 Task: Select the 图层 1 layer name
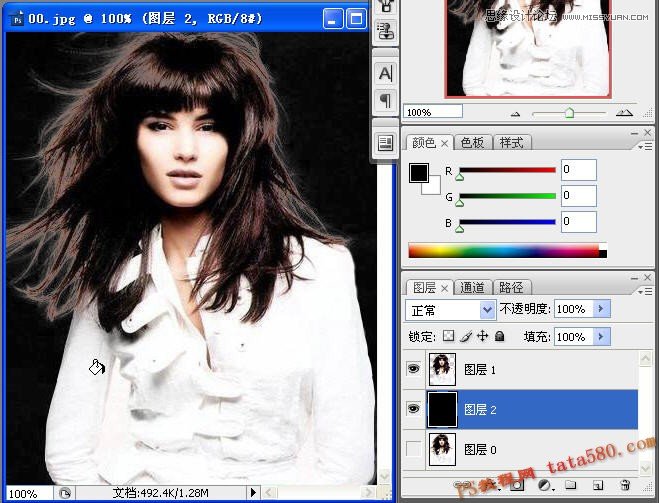480,369
